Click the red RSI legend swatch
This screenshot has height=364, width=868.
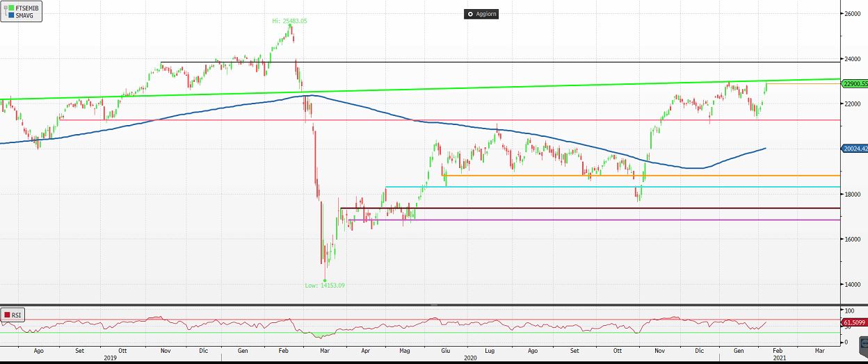[7, 315]
